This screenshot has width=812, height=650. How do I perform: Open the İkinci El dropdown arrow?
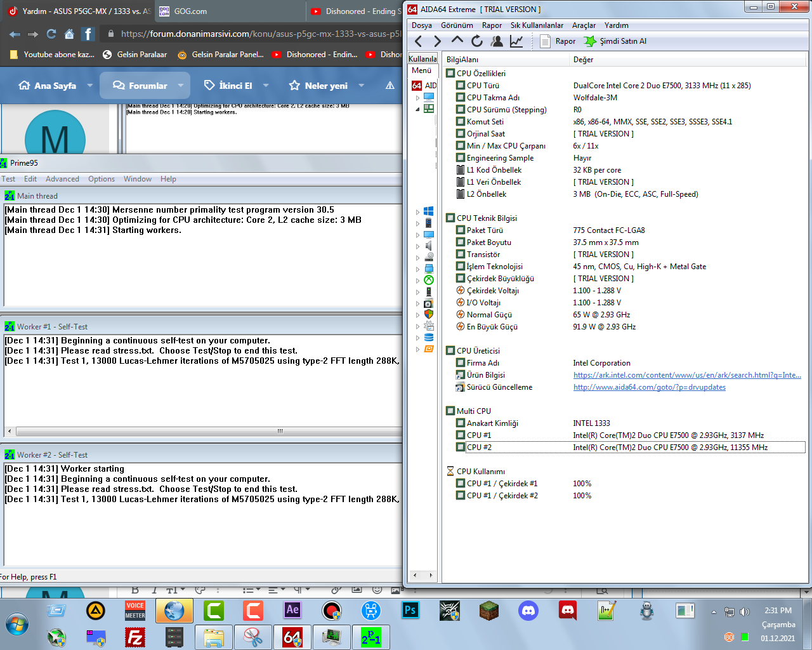pyautogui.click(x=266, y=86)
